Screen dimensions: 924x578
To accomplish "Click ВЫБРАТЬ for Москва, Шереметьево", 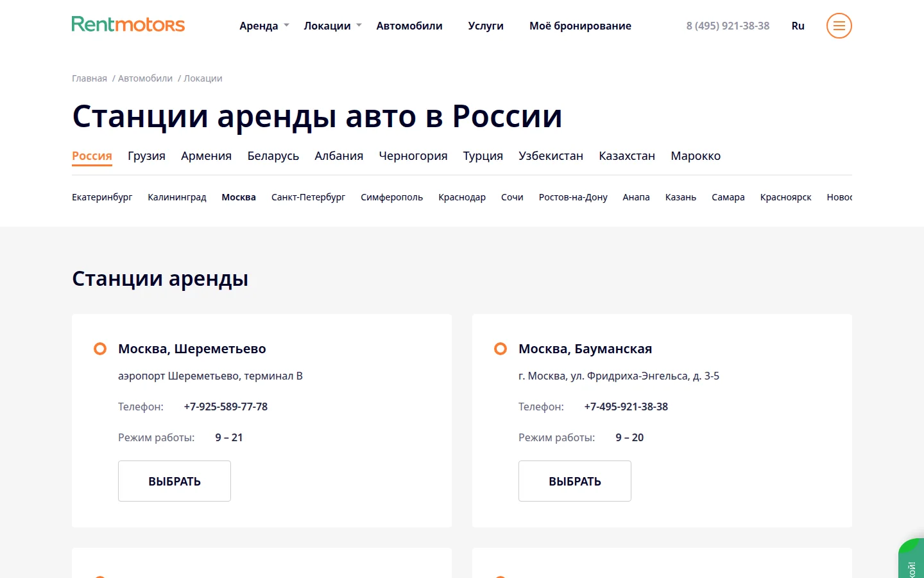I will (175, 481).
